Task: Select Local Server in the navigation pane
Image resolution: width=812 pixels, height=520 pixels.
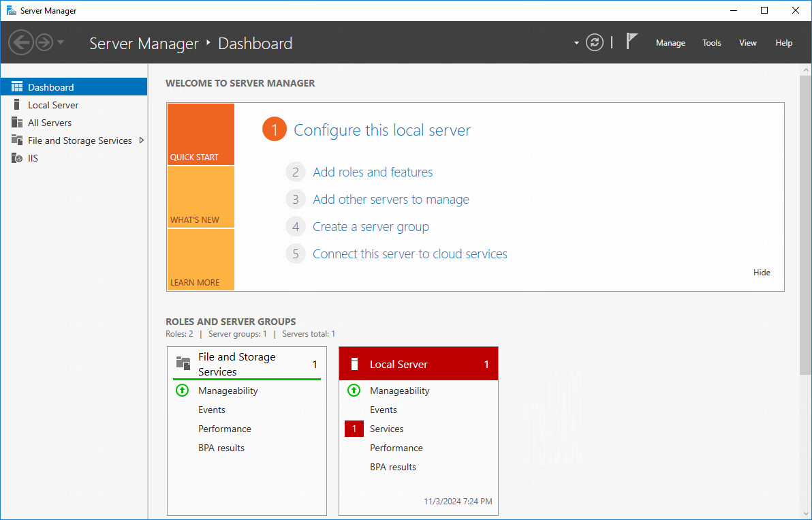Action: coord(74,105)
